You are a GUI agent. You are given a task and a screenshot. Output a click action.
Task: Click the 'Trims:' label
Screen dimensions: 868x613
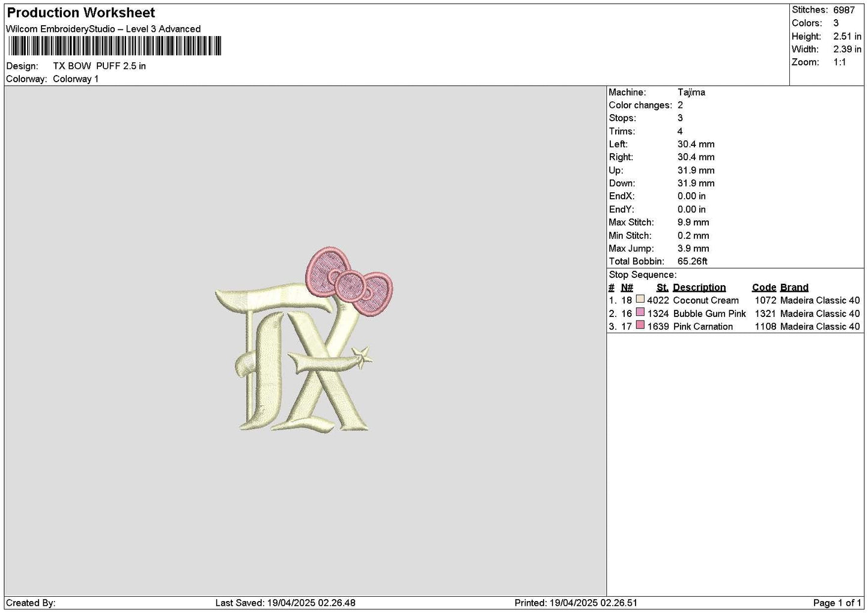pyautogui.click(x=622, y=131)
